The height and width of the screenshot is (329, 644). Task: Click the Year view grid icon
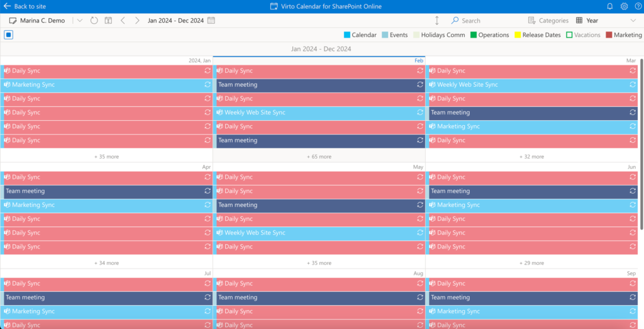[x=579, y=21]
